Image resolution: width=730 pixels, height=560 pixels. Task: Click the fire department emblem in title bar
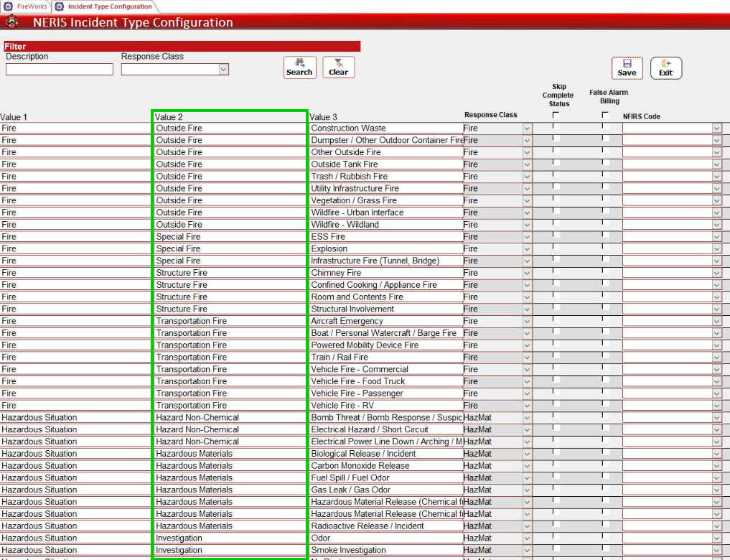(12, 22)
